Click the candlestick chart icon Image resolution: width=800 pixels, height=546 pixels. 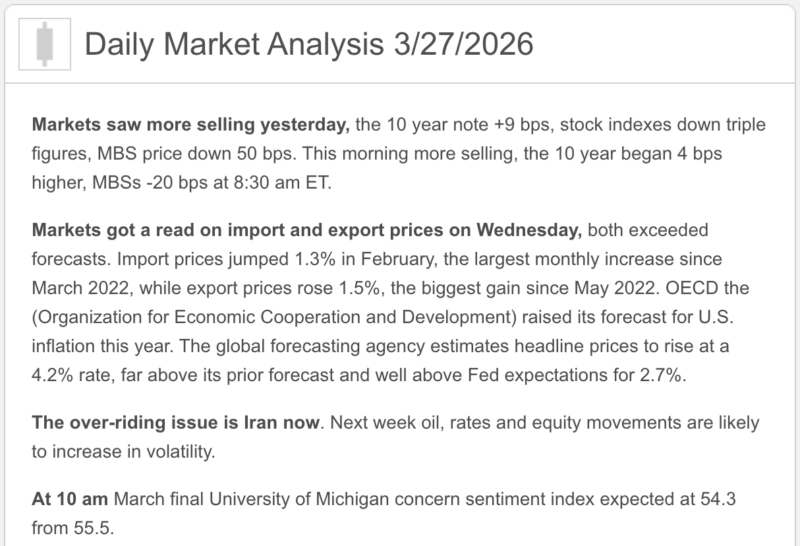pos(41,44)
